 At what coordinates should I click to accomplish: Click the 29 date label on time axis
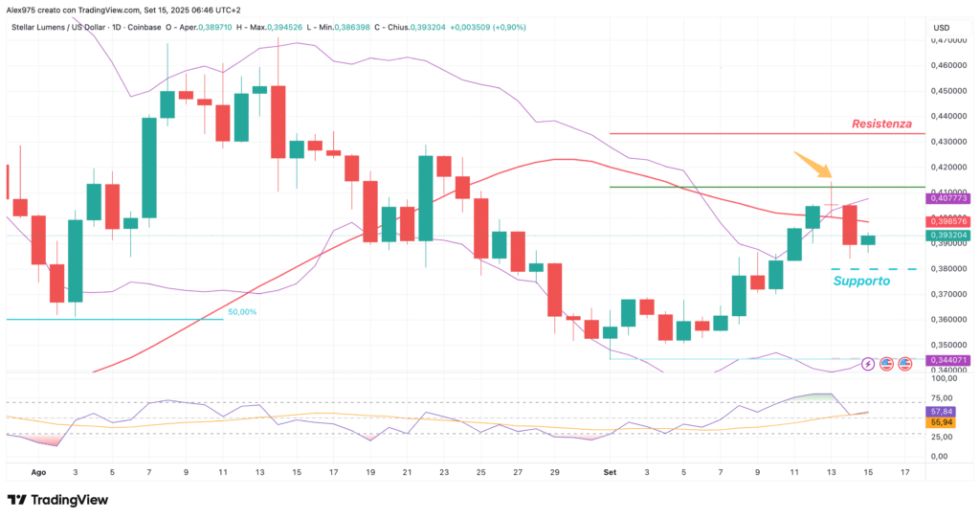[x=554, y=472]
